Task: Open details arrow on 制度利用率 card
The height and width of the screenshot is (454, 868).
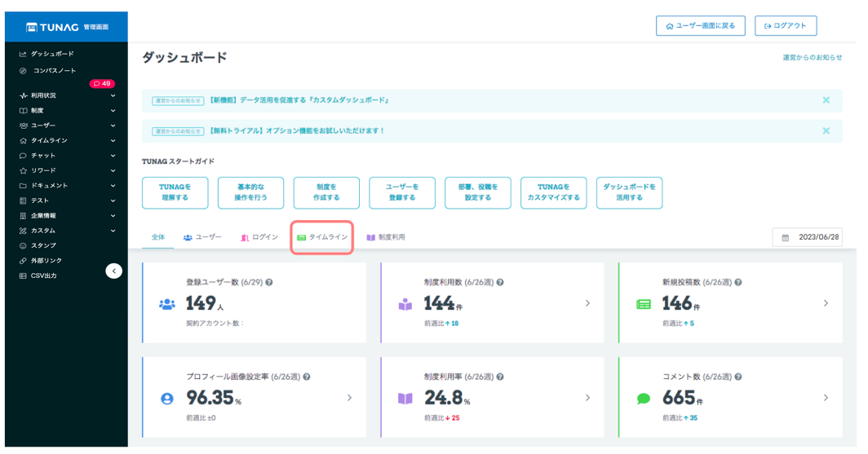Action: [587, 398]
